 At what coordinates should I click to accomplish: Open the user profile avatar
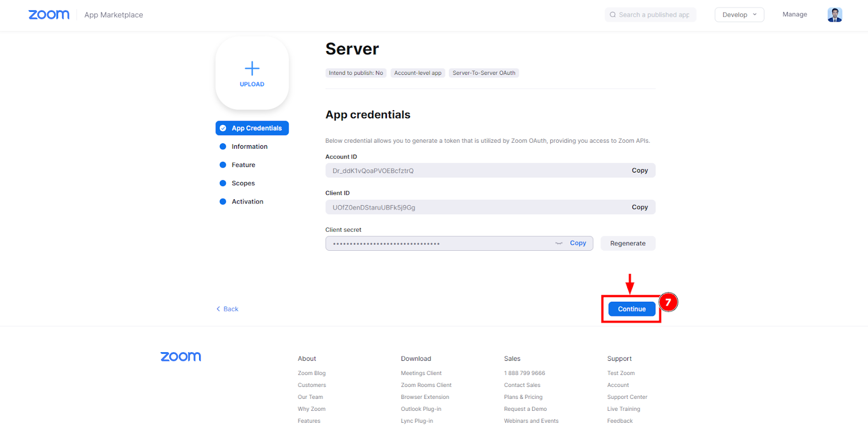(x=834, y=15)
